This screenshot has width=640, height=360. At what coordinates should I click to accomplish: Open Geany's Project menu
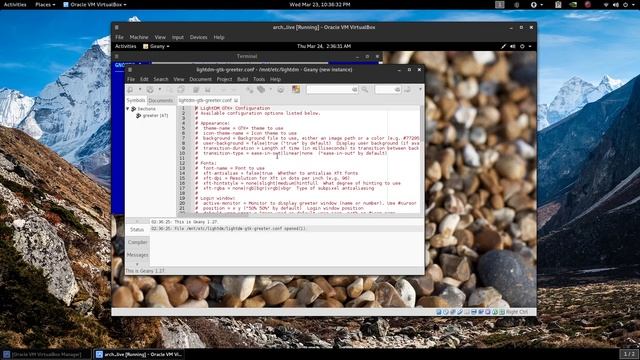(224, 79)
